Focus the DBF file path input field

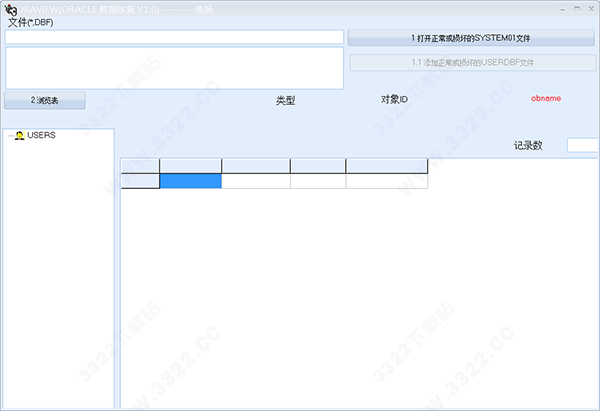pyautogui.click(x=174, y=37)
